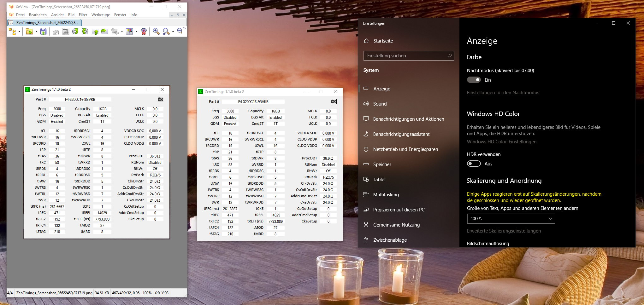
Task: Click the XnView status bar file name
Action: point(54,293)
